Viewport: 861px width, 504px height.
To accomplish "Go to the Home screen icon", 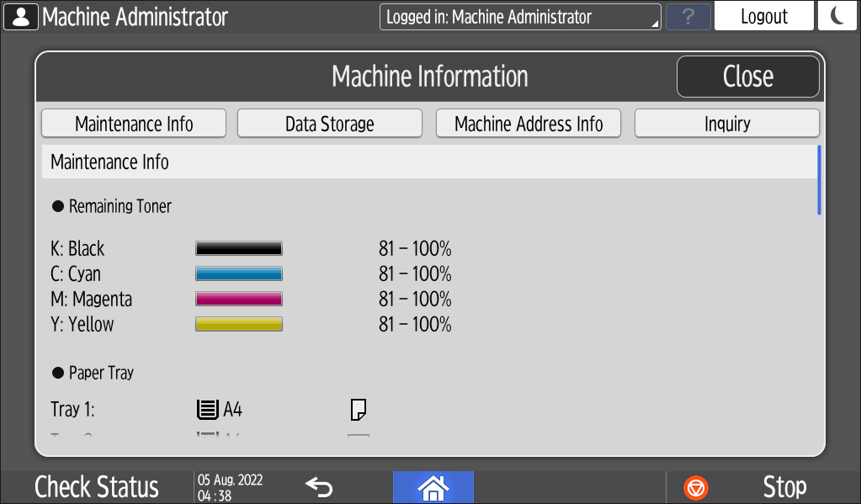I will tap(433, 487).
